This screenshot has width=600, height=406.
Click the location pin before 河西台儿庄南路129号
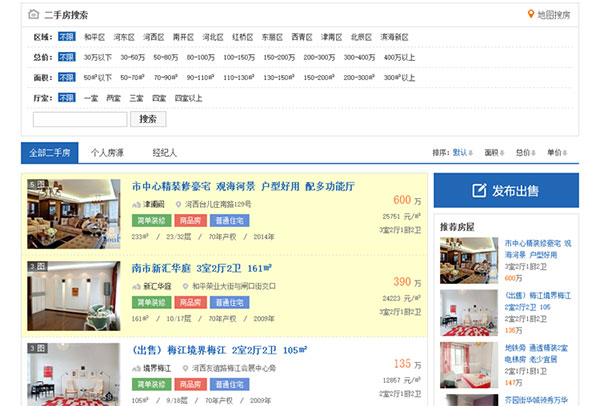tap(178, 204)
